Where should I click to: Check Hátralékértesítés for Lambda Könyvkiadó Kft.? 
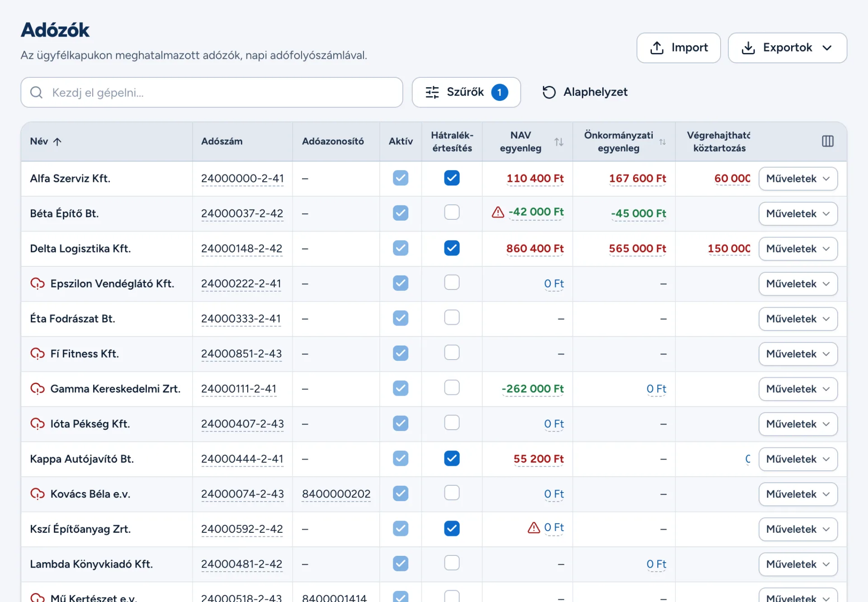452,563
